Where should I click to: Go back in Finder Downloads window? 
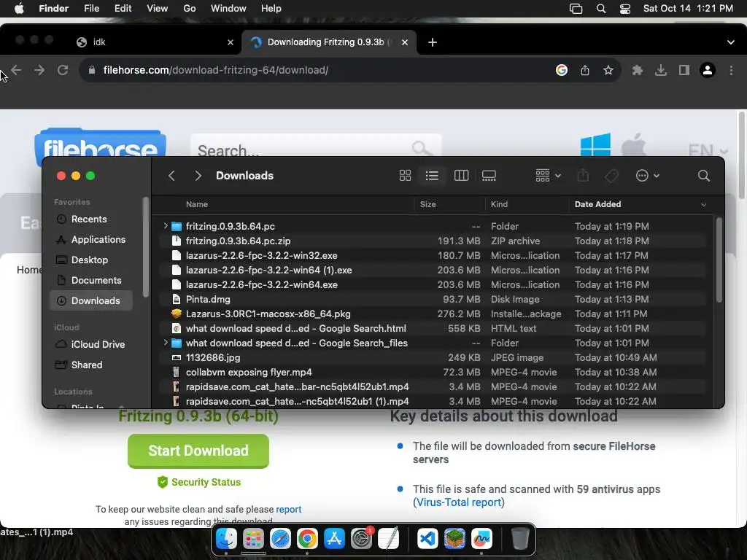coord(172,176)
